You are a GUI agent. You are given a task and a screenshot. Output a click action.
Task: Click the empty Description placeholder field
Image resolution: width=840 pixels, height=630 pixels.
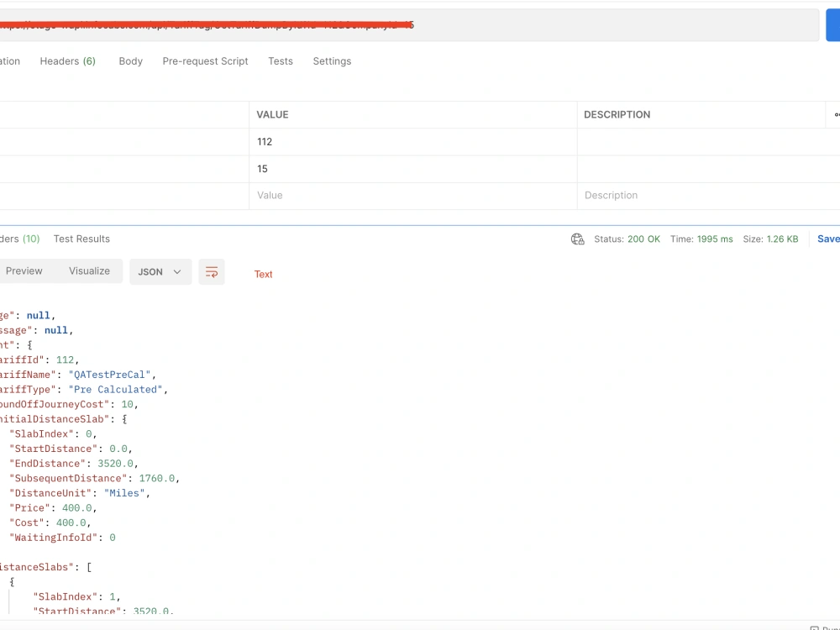tap(708, 196)
